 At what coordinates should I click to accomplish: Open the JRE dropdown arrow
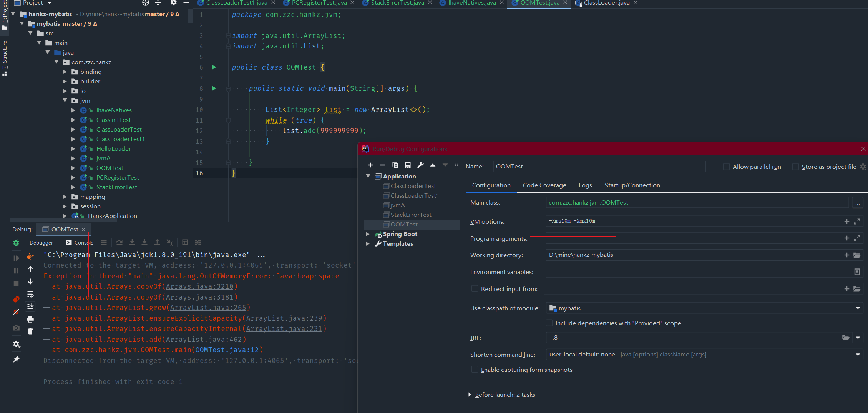858,338
